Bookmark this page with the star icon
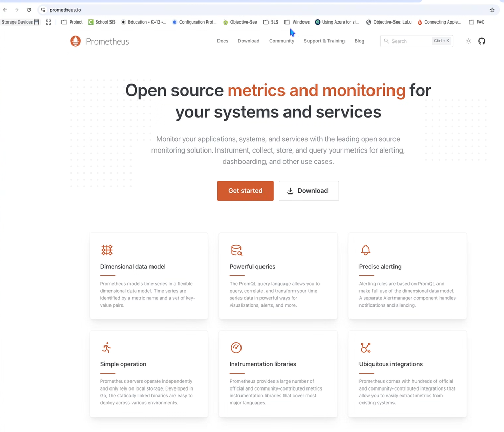 (492, 10)
